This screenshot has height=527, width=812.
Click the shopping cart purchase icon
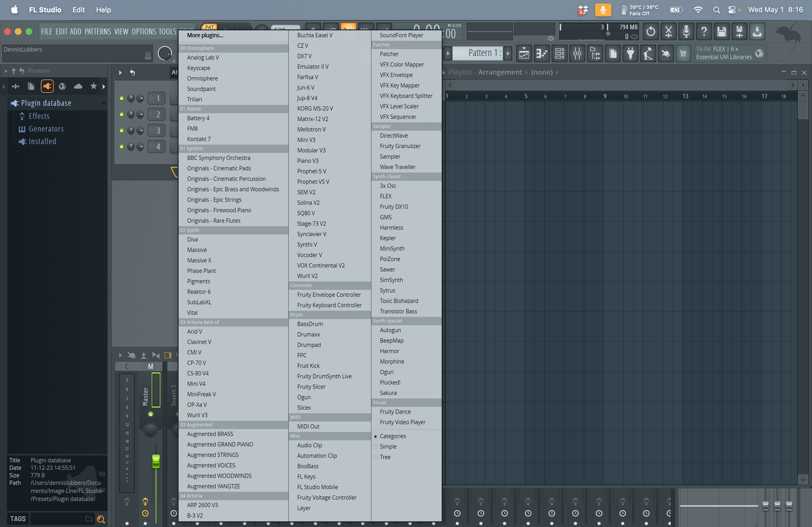683,53
